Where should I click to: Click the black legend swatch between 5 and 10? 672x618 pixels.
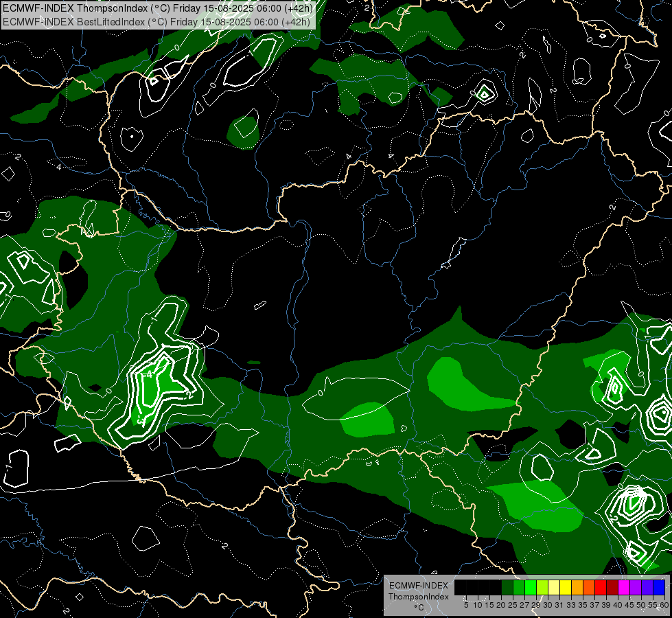click(x=472, y=587)
